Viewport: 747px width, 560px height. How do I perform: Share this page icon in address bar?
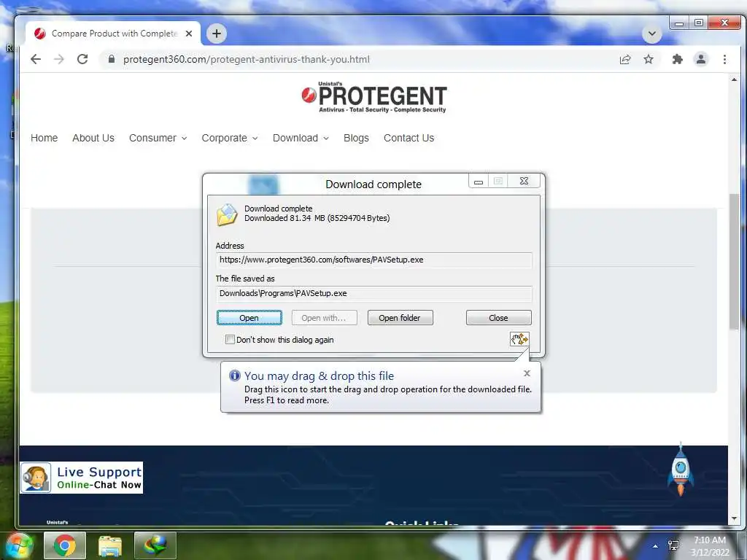625,60
